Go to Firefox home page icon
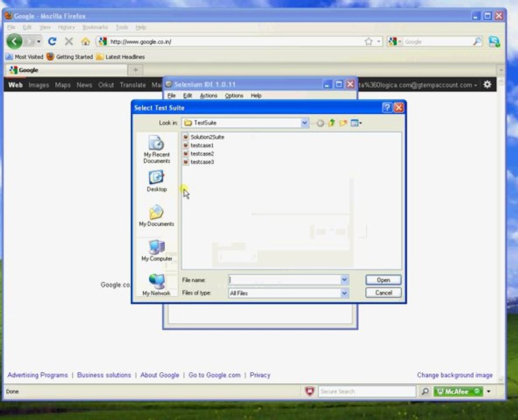This screenshot has width=518, height=420. pyautogui.click(x=86, y=41)
